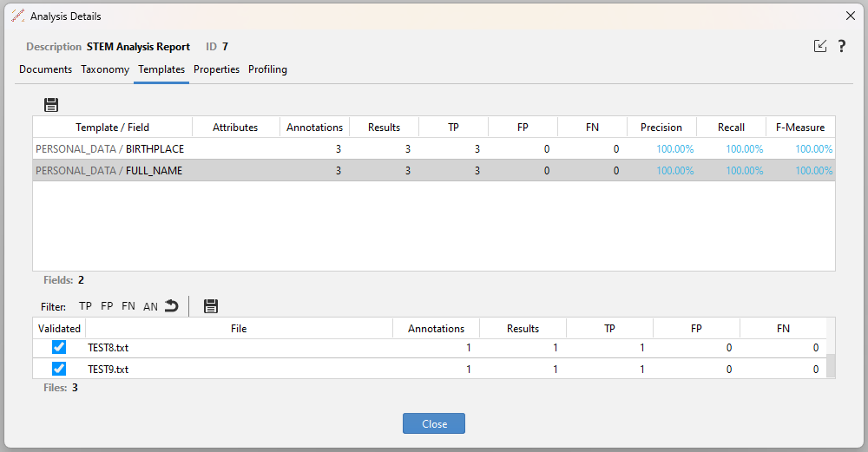
Task: Sort by the Precision column header
Action: 661,128
